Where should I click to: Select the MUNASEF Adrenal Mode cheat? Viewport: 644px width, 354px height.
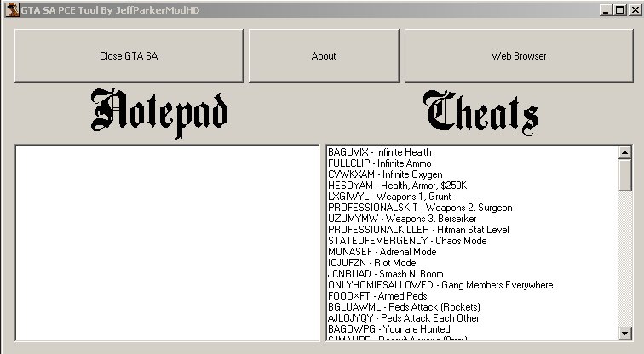pyautogui.click(x=382, y=252)
